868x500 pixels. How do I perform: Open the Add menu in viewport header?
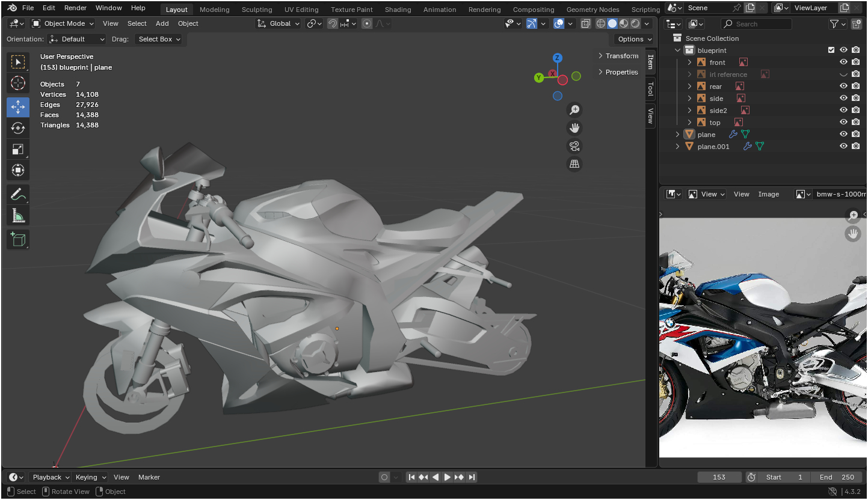[x=162, y=23]
